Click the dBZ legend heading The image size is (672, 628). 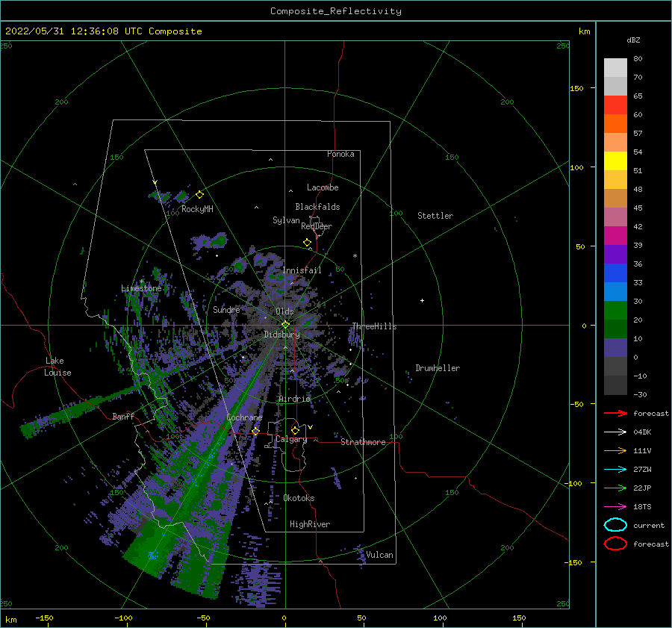[x=633, y=40]
